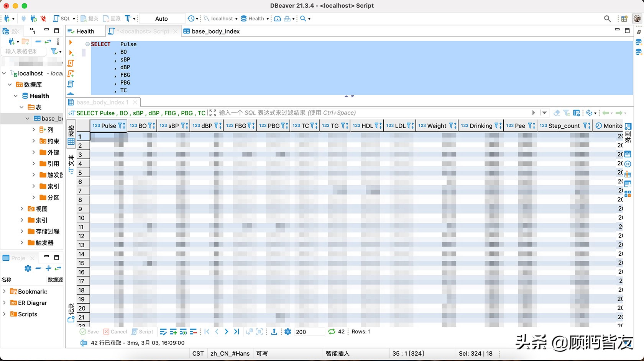Click the delete row icon in results toolbar

(x=193, y=332)
